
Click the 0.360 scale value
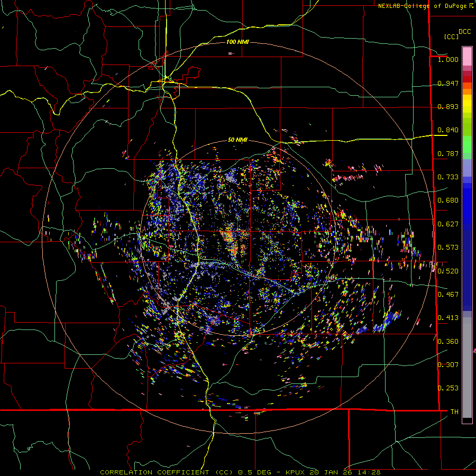(448, 341)
